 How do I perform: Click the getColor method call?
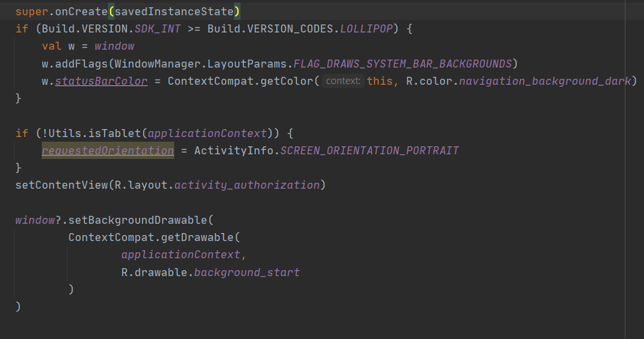287,81
